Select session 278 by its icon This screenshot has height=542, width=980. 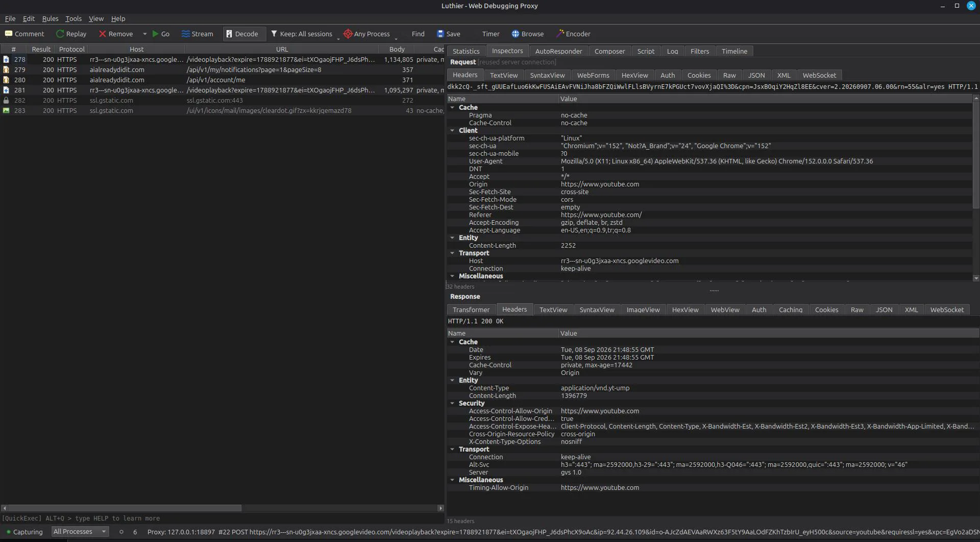click(6, 59)
